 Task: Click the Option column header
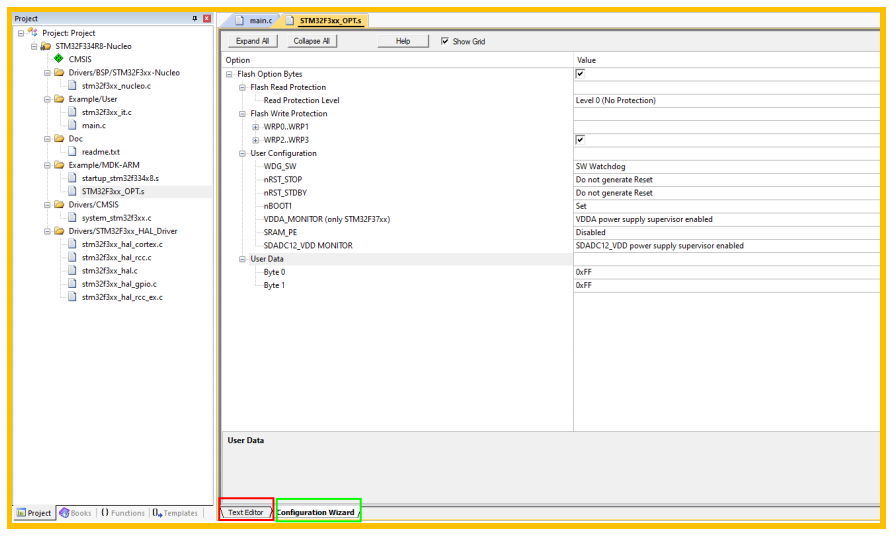coord(397,60)
